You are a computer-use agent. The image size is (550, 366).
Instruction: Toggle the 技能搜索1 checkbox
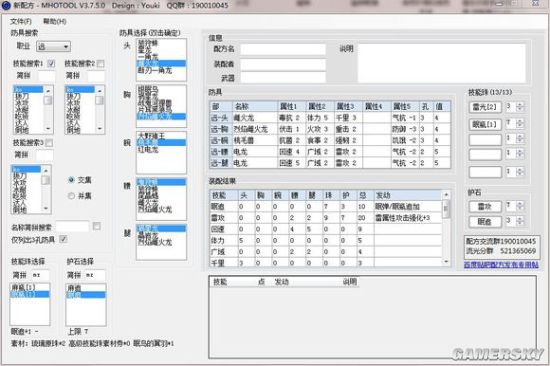(51, 64)
